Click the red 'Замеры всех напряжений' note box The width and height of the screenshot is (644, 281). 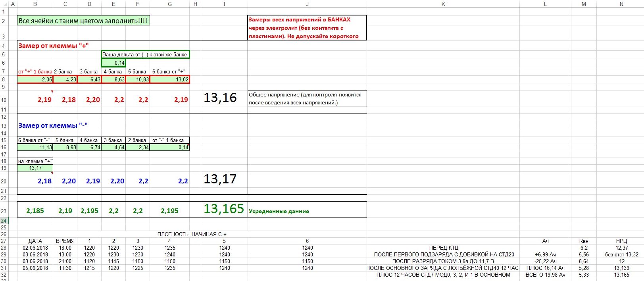(x=307, y=27)
